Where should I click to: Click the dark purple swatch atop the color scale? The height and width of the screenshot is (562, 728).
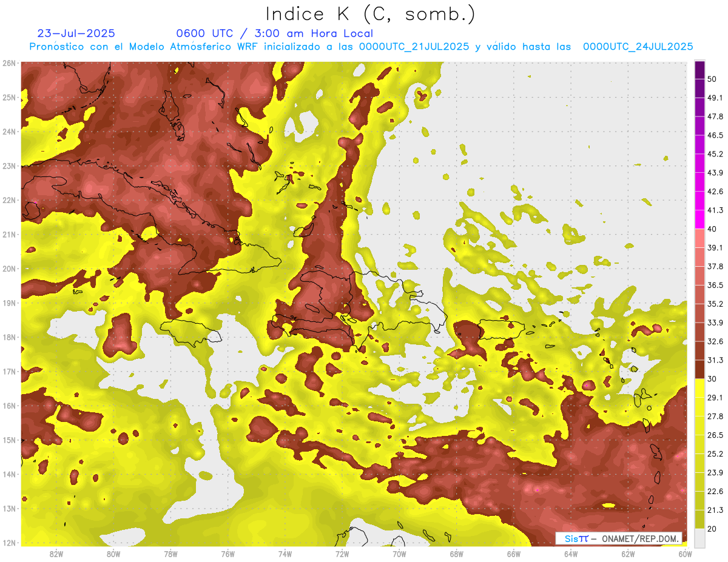699,70
